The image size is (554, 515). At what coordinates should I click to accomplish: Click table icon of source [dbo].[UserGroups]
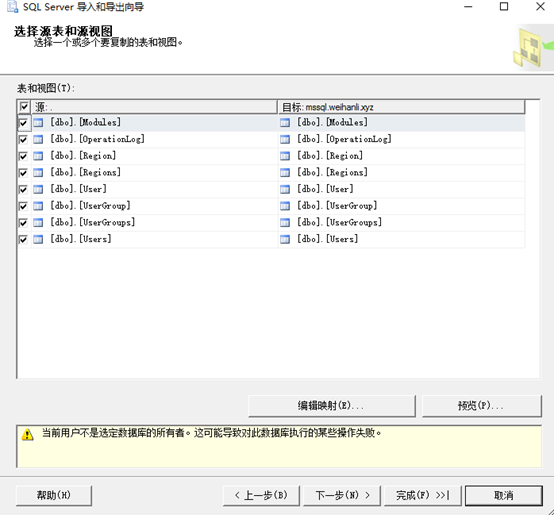click(x=38, y=223)
